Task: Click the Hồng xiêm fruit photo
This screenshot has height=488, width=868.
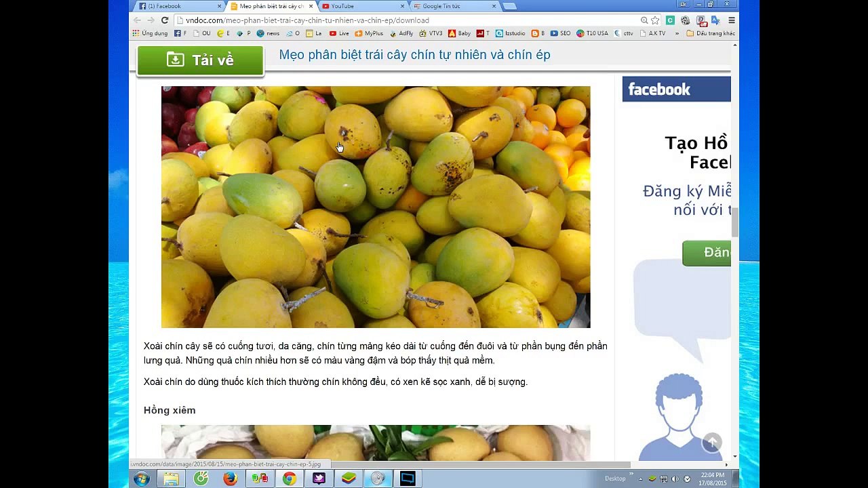Action: click(x=376, y=443)
